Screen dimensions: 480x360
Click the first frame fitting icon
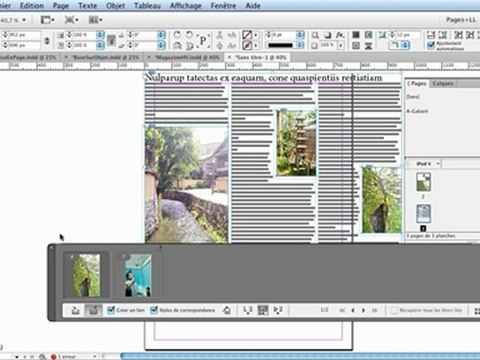(431, 35)
